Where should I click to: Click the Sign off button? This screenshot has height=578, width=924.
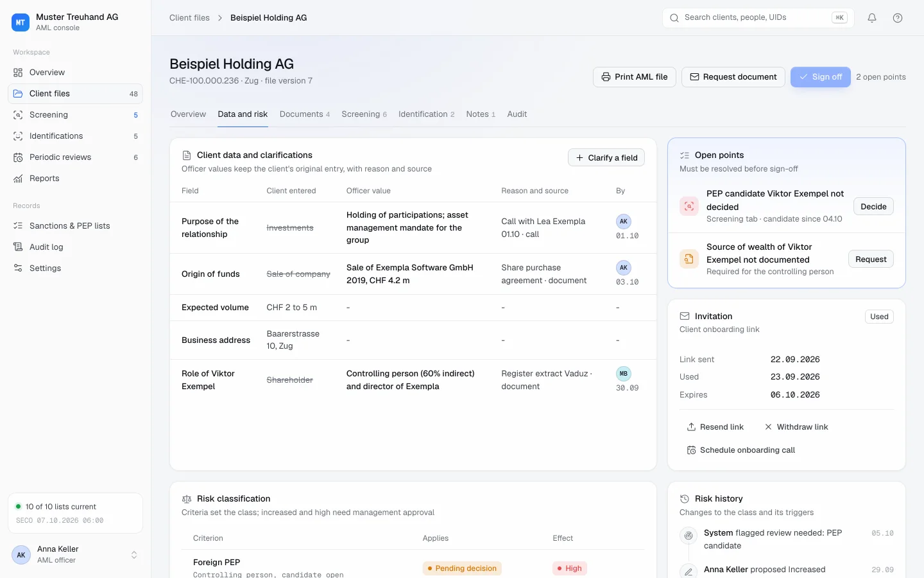(820, 77)
